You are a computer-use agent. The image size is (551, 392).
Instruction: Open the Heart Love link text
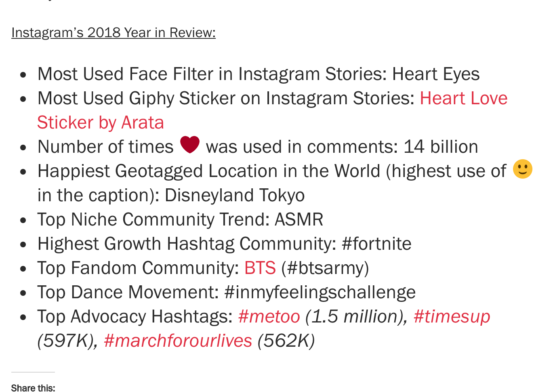click(x=464, y=98)
